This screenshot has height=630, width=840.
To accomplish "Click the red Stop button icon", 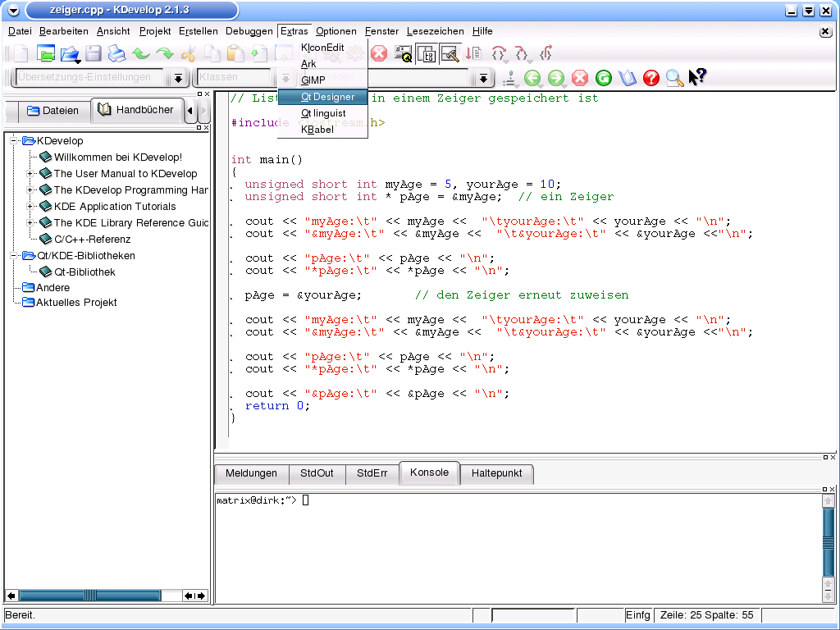I will pyautogui.click(x=379, y=54).
